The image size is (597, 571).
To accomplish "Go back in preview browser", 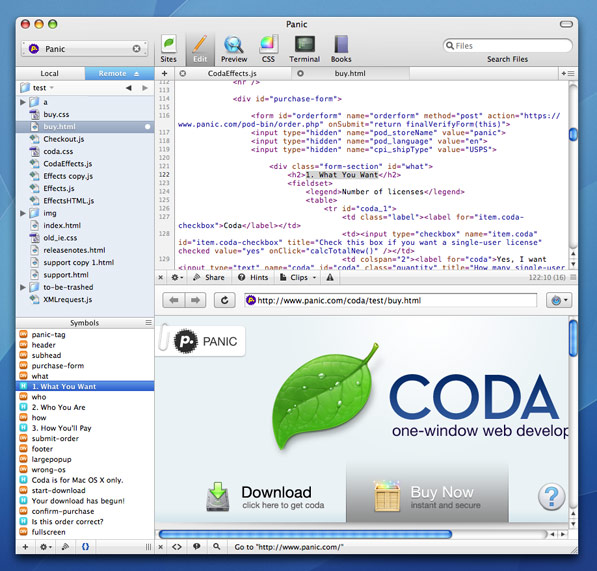I will [x=174, y=300].
